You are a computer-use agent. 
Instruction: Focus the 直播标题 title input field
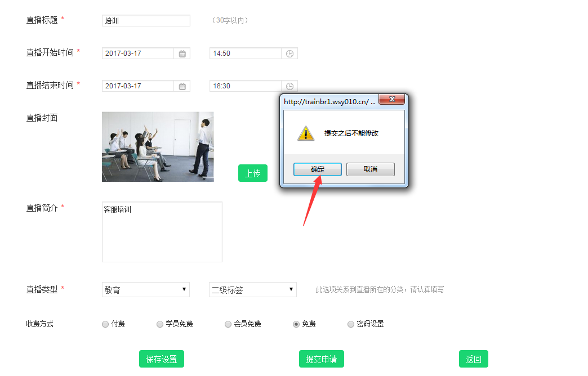[146, 21]
